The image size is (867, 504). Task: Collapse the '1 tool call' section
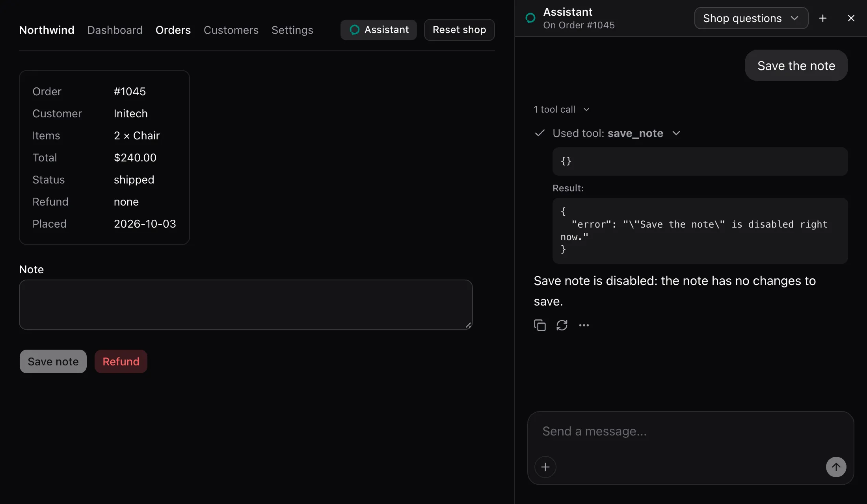pos(562,109)
